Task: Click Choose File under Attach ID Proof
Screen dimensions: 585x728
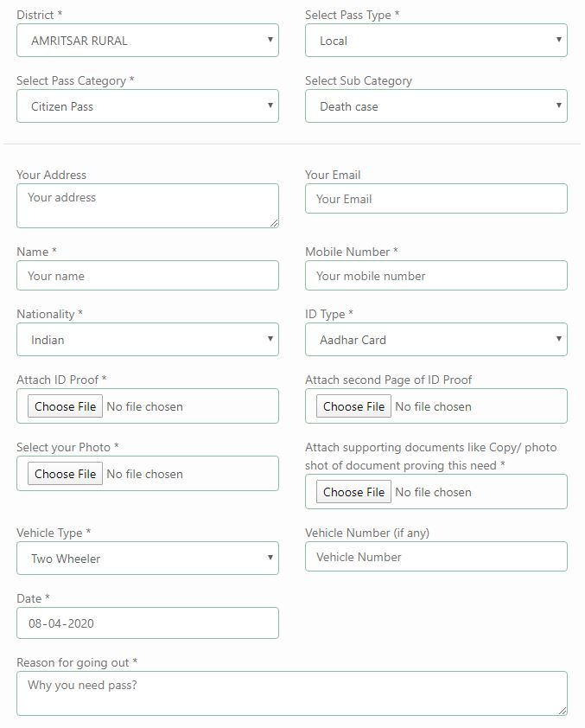Action: click(x=65, y=406)
